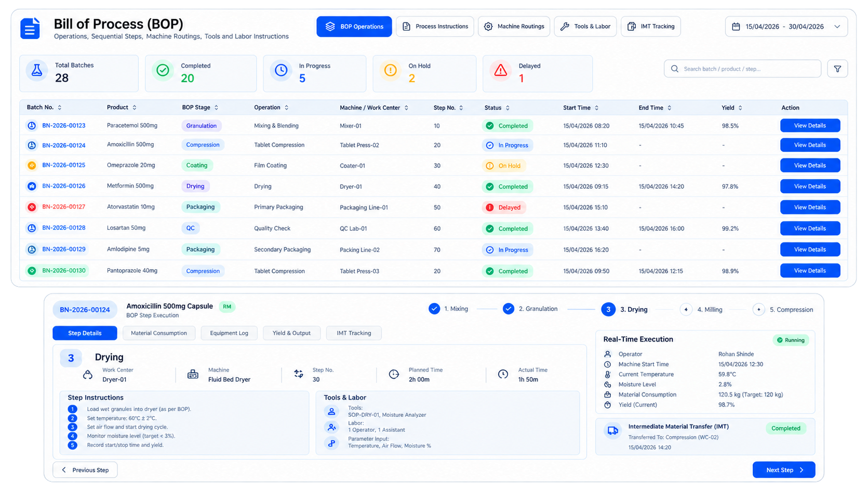Click the calendar icon in date range
Image resolution: width=868 pixels, height=489 pixels.
click(736, 27)
